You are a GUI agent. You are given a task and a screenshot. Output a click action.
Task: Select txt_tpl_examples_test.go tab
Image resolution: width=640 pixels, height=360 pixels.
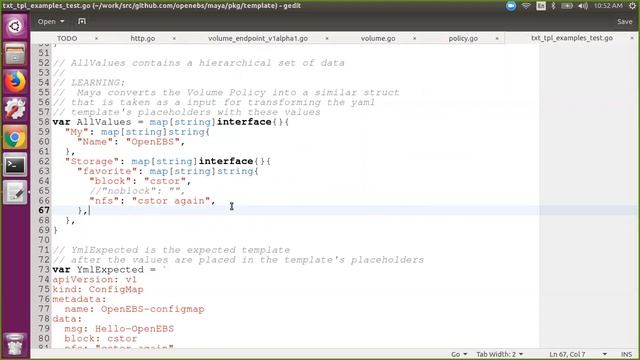click(x=572, y=38)
